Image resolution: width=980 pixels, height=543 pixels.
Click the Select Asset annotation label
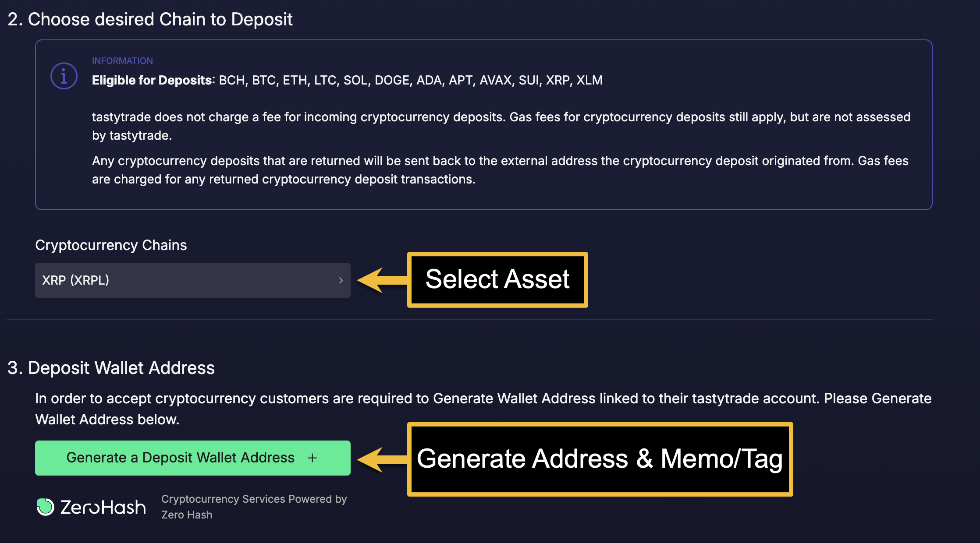pyautogui.click(x=498, y=279)
